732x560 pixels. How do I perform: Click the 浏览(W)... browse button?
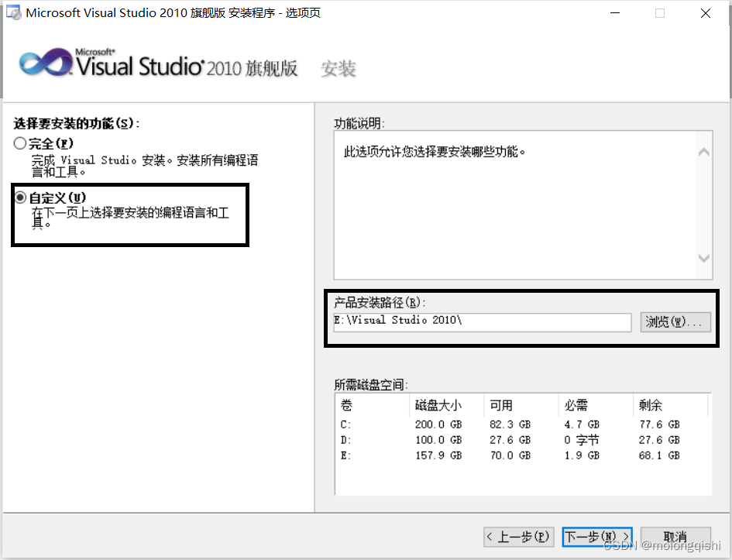coord(675,322)
